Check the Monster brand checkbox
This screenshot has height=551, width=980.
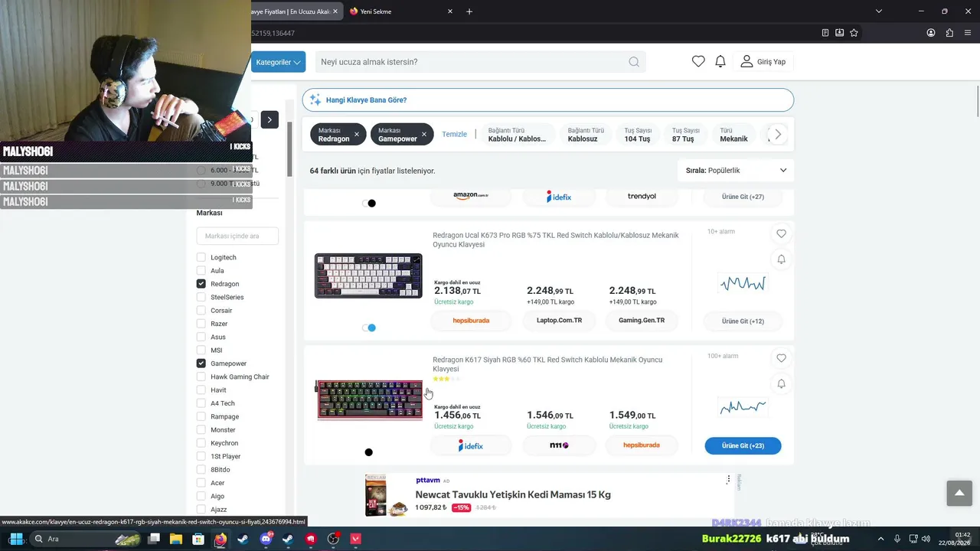point(201,430)
